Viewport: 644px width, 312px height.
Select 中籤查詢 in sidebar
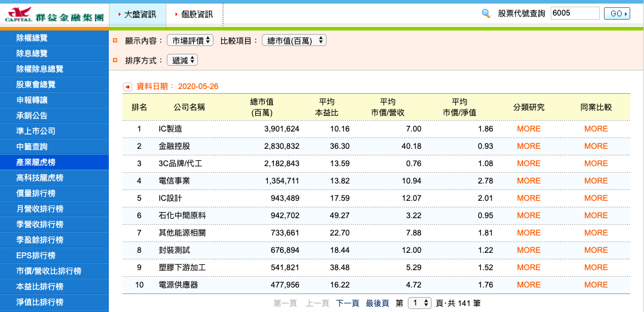[x=54, y=147]
